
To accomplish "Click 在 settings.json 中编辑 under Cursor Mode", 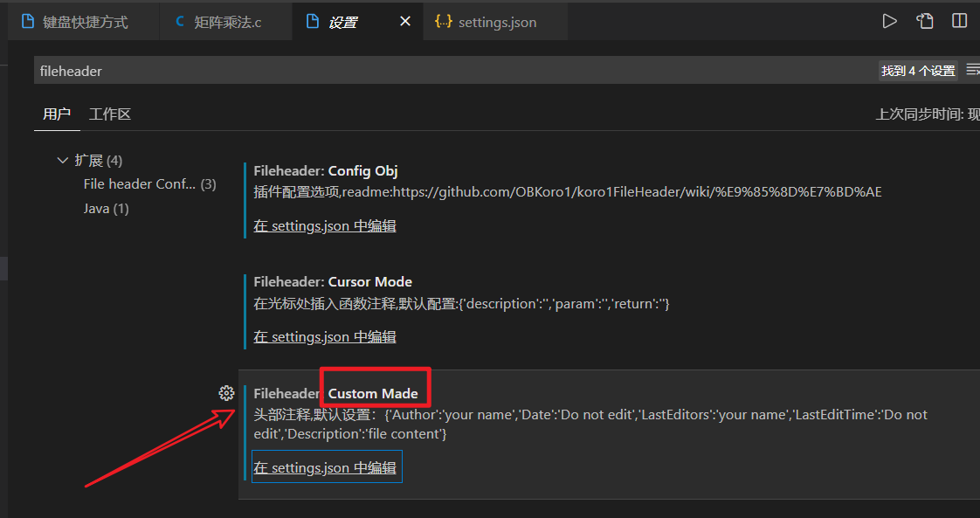I will click(325, 336).
